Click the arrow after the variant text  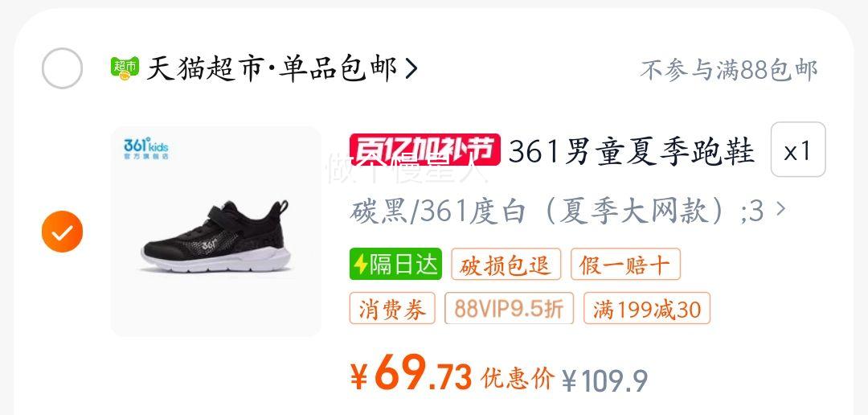[x=780, y=209]
